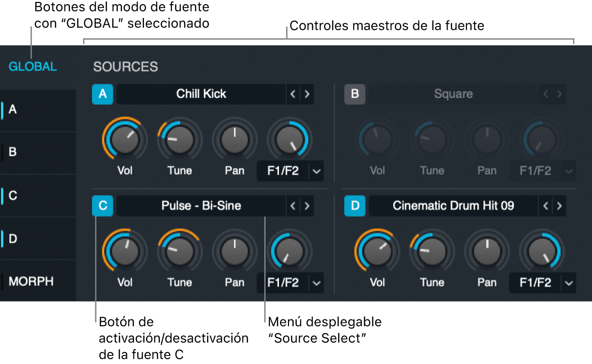592x364 pixels.
Task: Click source C Tune knob
Action: tap(179, 251)
